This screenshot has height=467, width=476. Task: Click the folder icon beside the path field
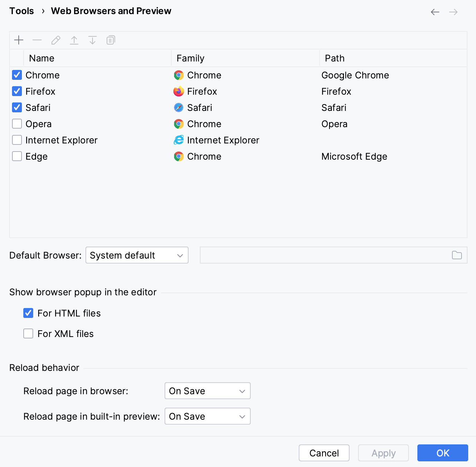[x=457, y=255]
